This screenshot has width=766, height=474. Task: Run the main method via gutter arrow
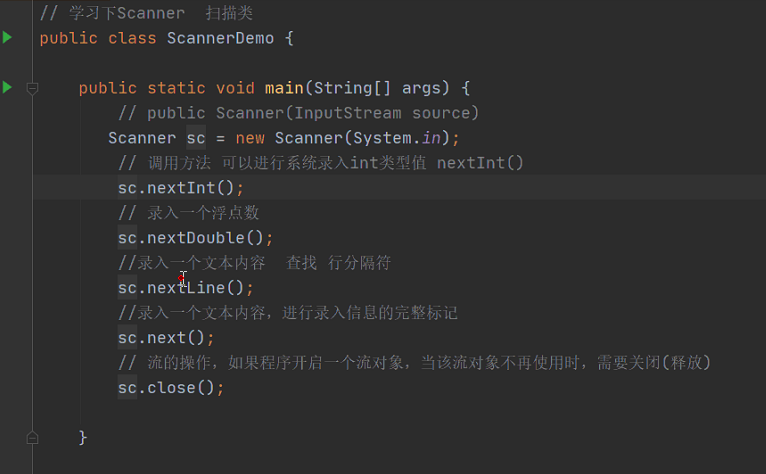tap(7, 87)
